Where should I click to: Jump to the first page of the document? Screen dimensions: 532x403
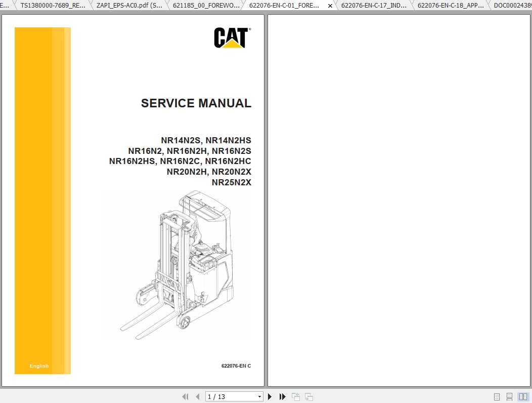click(x=185, y=396)
